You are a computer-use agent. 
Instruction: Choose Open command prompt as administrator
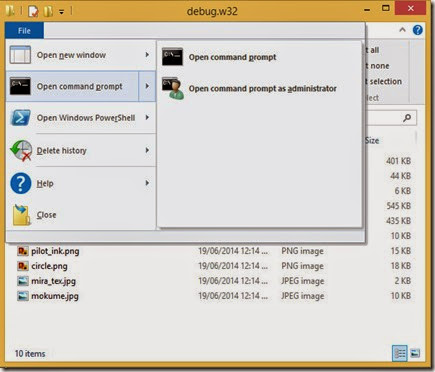coord(259,89)
